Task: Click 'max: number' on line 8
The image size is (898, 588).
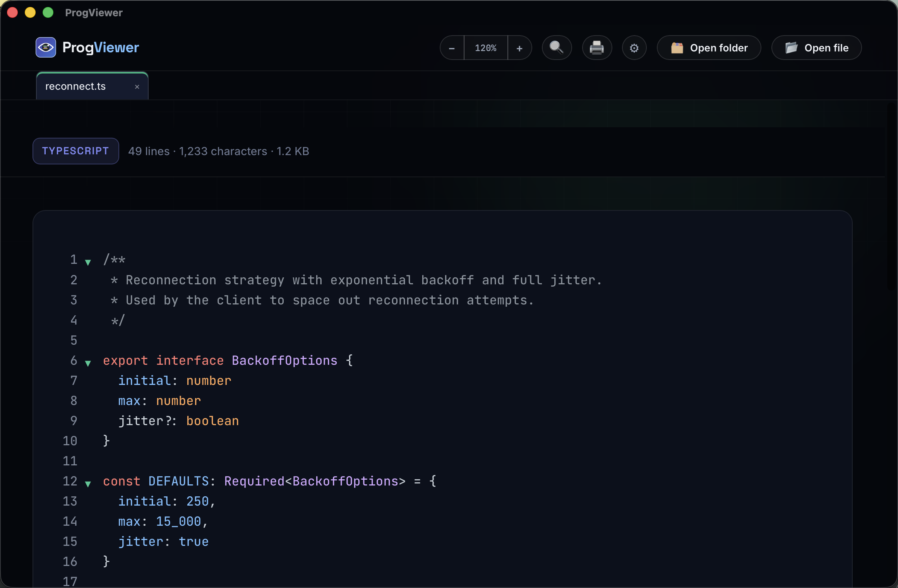Action: tap(159, 401)
